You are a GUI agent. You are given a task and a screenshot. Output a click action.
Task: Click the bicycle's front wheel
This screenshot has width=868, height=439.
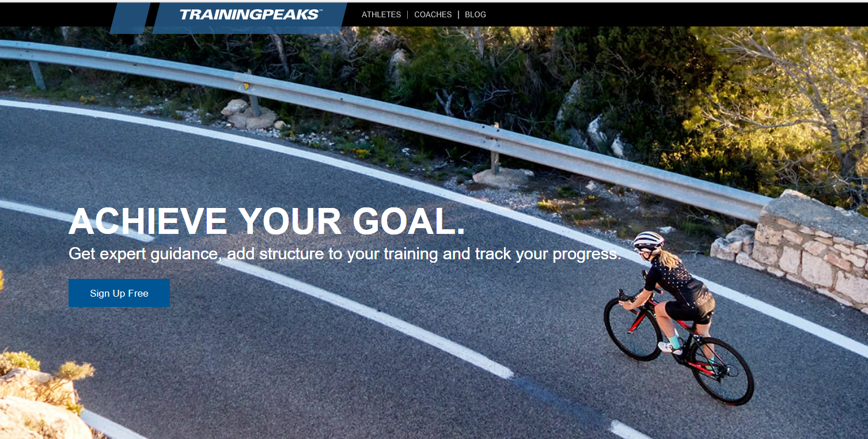point(632,328)
